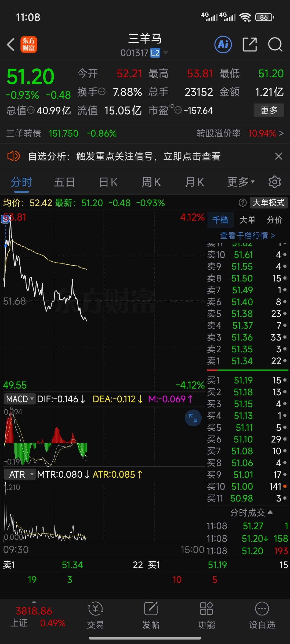Switch to the 周K tab

(151, 182)
